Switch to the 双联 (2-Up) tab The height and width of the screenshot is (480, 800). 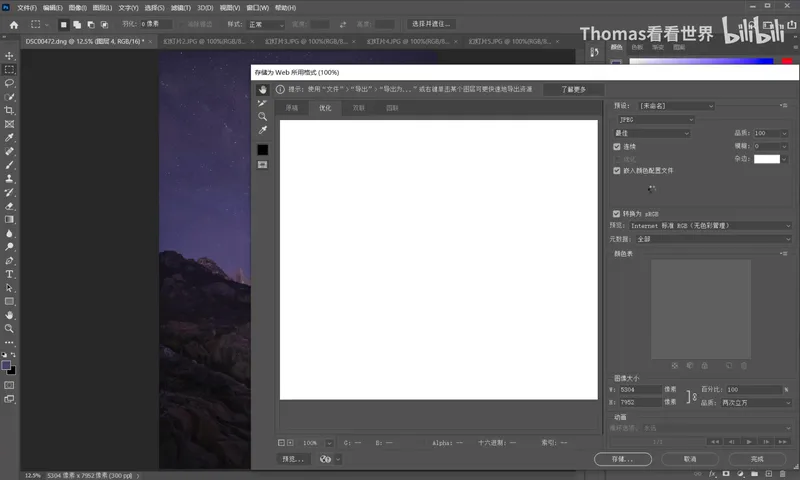coord(359,108)
